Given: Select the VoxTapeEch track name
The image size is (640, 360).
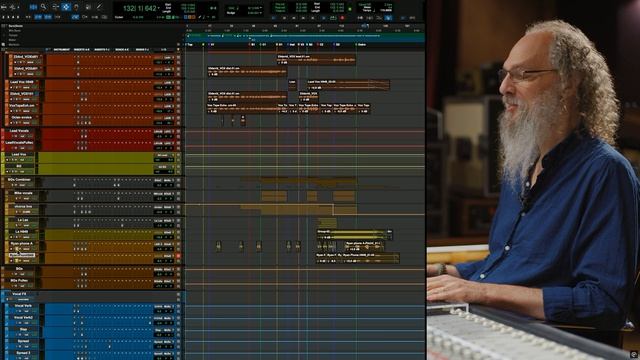Looking at the screenshot, I should pyautogui.click(x=22, y=106).
